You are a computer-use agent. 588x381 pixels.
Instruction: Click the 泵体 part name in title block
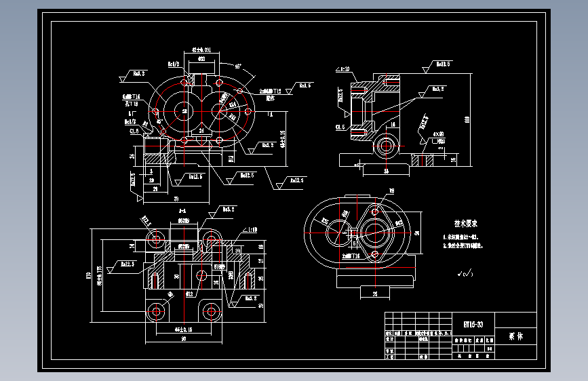pos(516,336)
